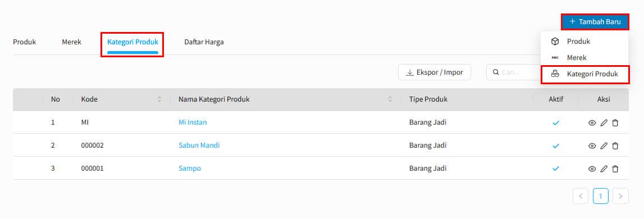
Task: View Sabun Mandi details via eye icon
Action: pos(592,146)
